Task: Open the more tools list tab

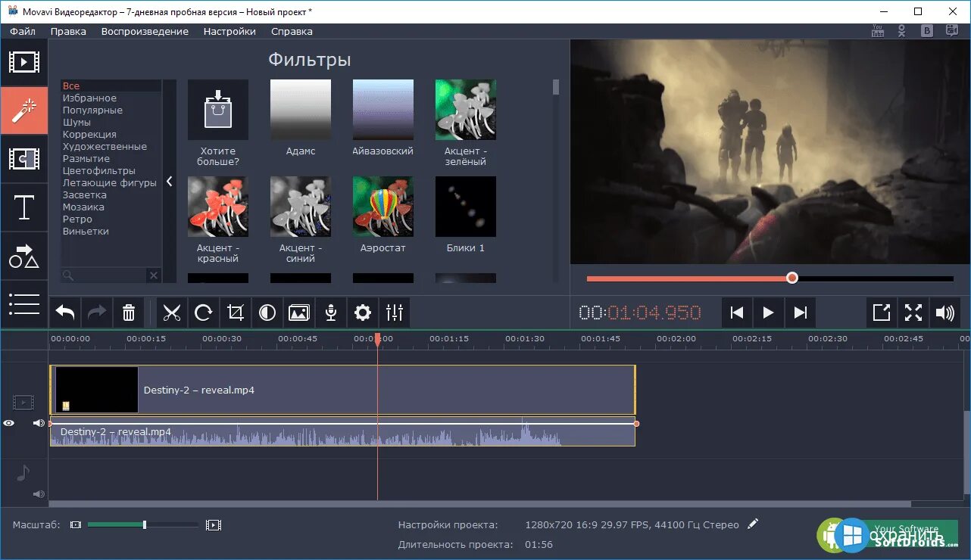Action: pos(23,304)
